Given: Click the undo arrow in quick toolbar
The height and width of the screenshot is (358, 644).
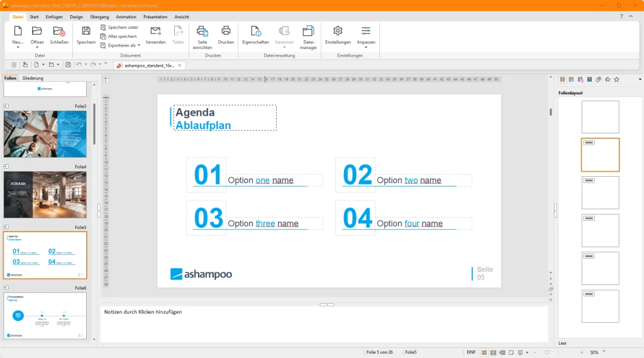Looking at the screenshot, I should tap(79, 65).
